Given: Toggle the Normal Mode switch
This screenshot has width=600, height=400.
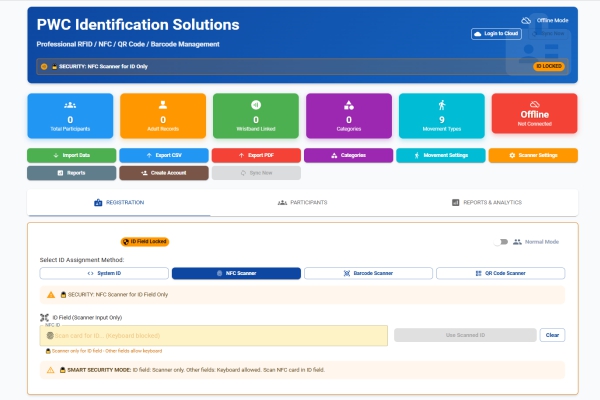Looking at the screenshot, I should pyautogui.click(x=501, y=242).
